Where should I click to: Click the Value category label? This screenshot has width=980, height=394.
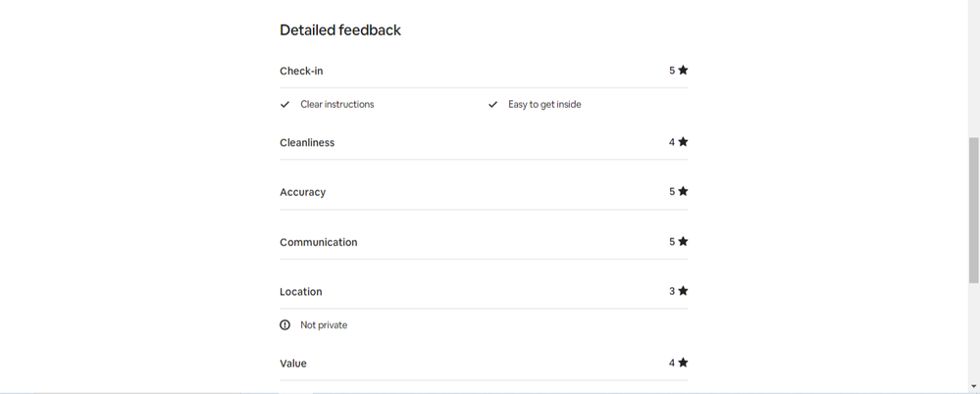click(x=293, y=364)
